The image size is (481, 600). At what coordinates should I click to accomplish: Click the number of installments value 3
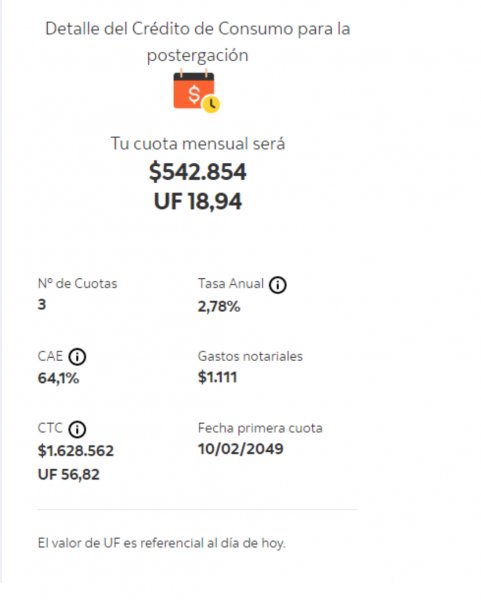click(42, 305)
